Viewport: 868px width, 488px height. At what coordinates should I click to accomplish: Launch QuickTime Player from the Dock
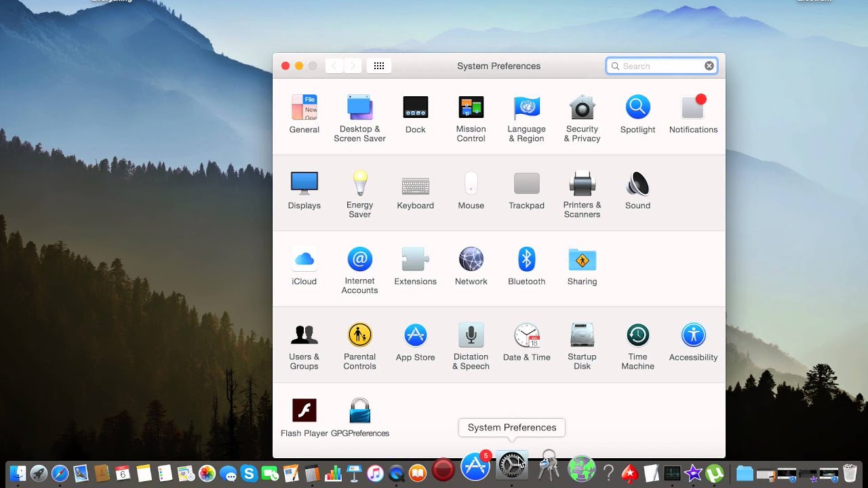coord(396,474)
